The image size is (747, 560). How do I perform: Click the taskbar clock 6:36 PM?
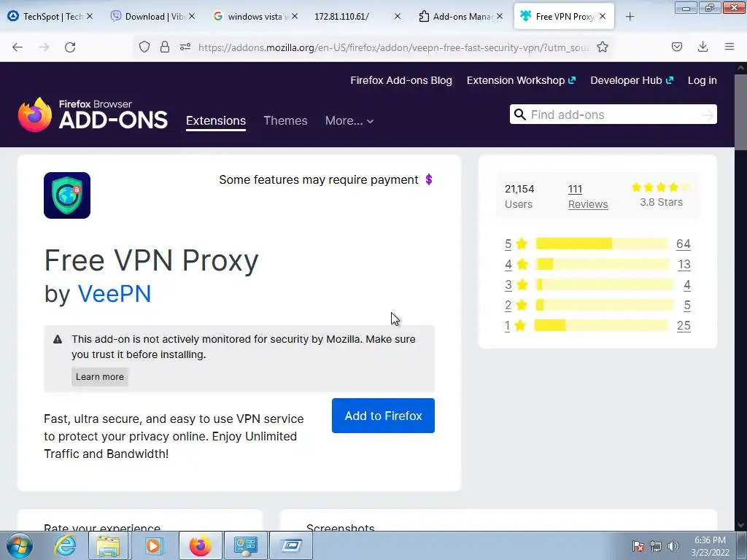coord(710,540)
